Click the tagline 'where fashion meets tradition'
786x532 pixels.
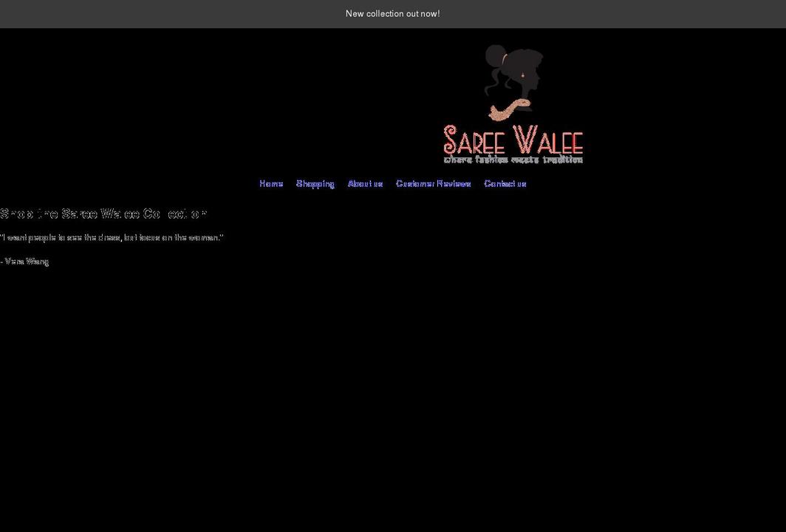[513, 158]
